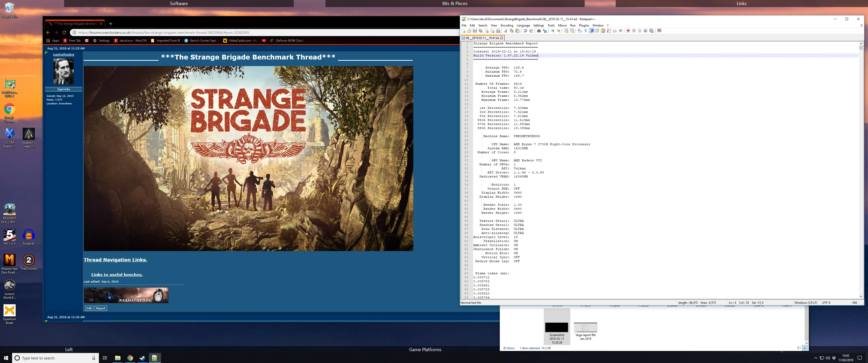Select the SB__2019-02-11__15-41.txt document tab
The width and height of the screenshot is (868, 363).
click(482, 38)
